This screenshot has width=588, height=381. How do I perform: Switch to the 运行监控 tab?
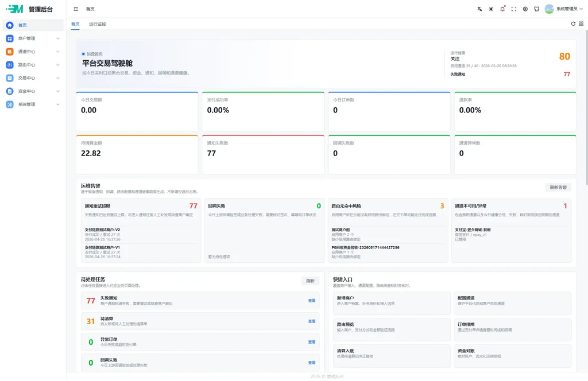click(x=98, y=24)
